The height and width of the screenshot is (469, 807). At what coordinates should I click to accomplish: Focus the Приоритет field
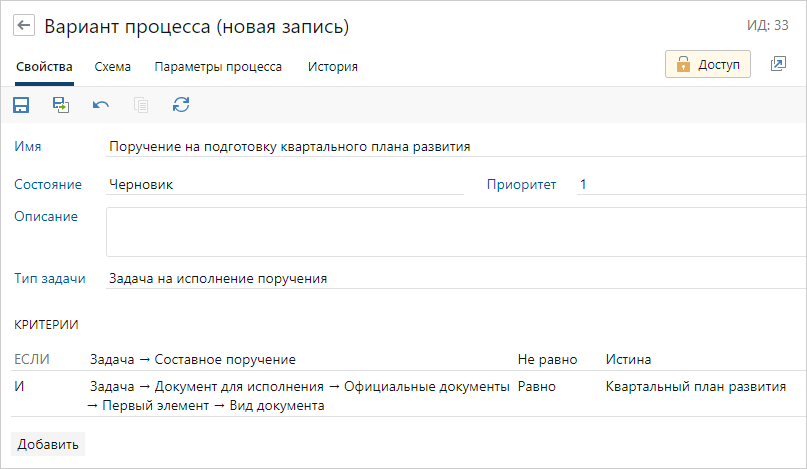[690, 184]
